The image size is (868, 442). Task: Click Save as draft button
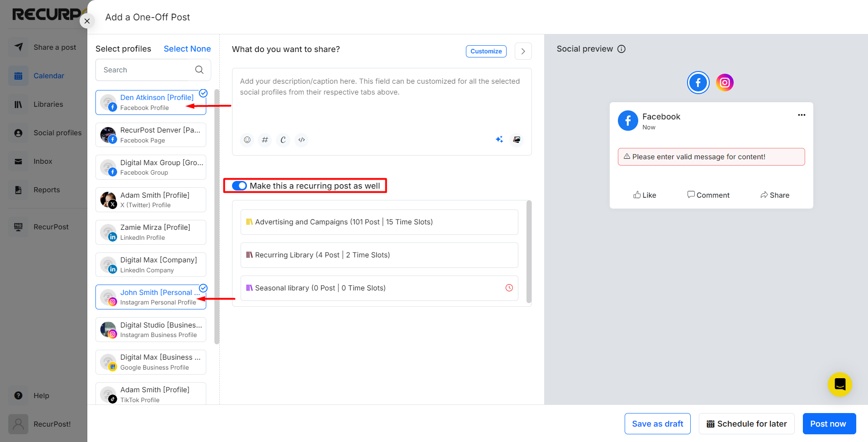657,424
